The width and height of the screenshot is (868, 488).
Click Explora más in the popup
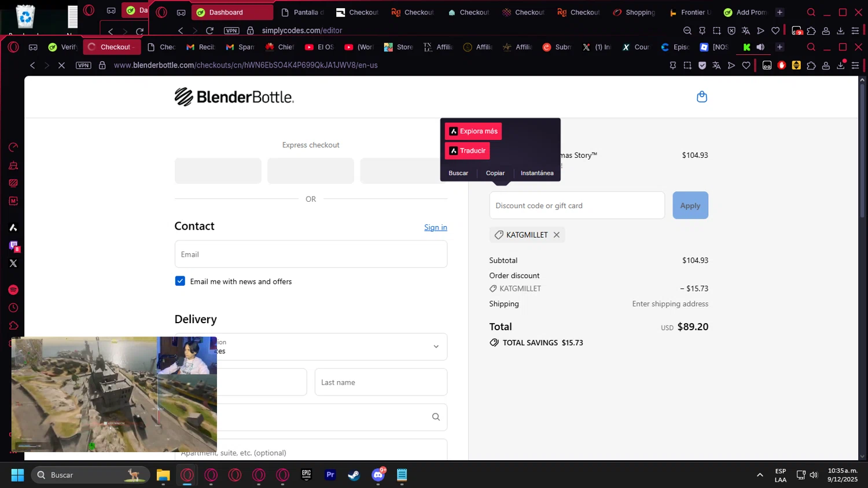tap(473, 131)
